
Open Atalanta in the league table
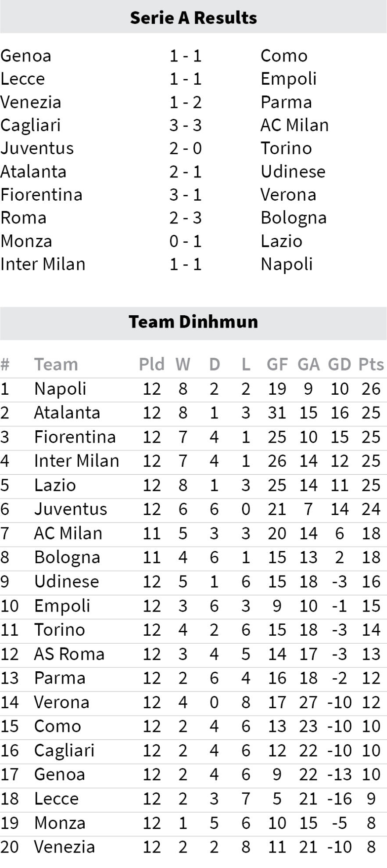pyautogui.click(x=67, y=413)
